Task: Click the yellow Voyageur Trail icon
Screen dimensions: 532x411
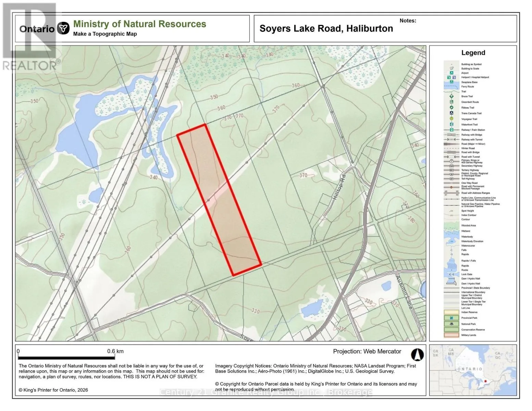Action: click(451, 119)
